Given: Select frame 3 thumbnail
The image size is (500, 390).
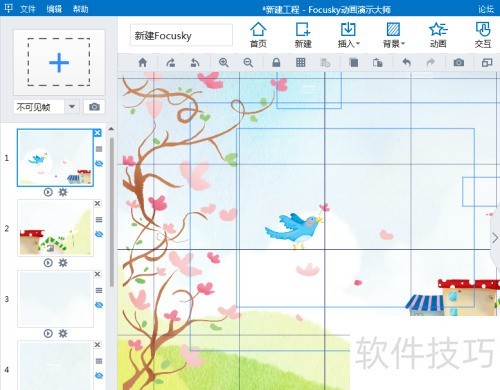Looking at the screenshot, I should 55,299.
